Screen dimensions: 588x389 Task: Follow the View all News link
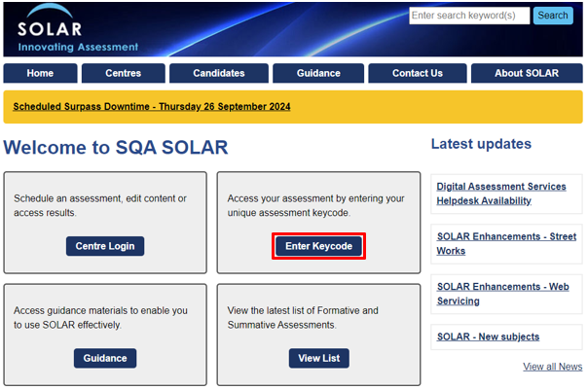[x=553, y=367]
